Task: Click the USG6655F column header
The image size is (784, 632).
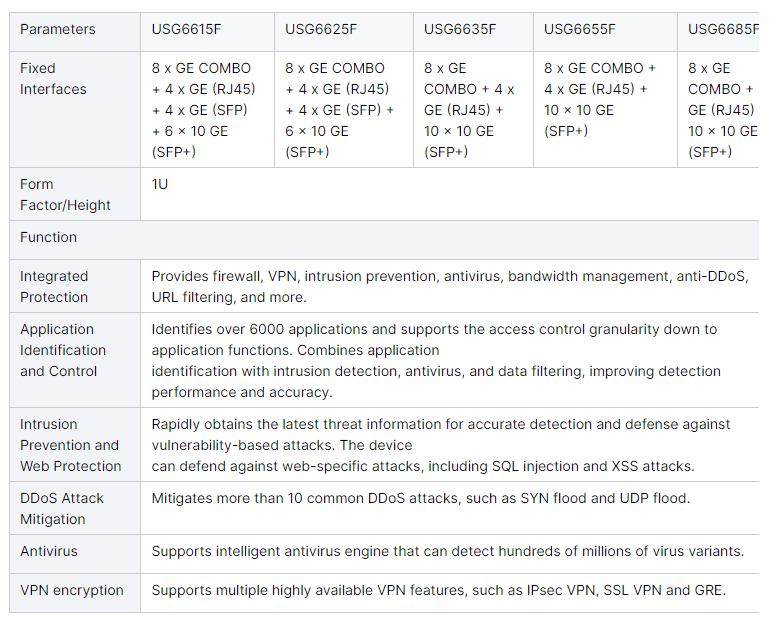Action: pos(605,32)
